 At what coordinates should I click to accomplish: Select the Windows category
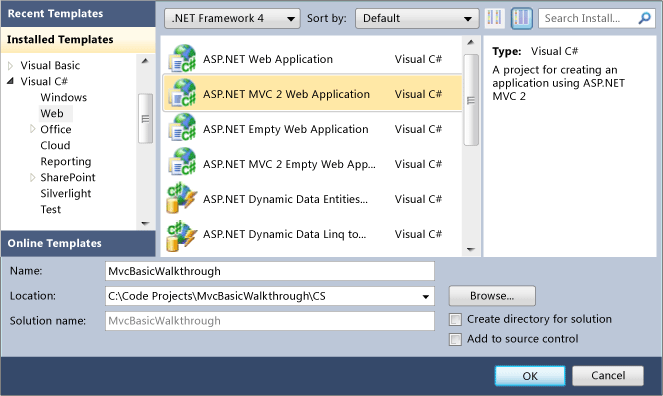click(63, 98)
